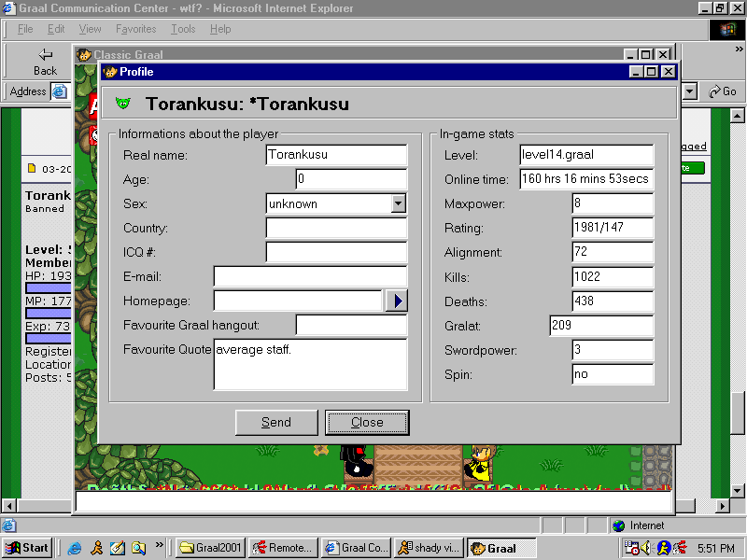Image resolution: width=747 pixels, height=560 pixels.
Task: Click the yellow-clothed Graal character sprite
Action: (x=480, y=463)
